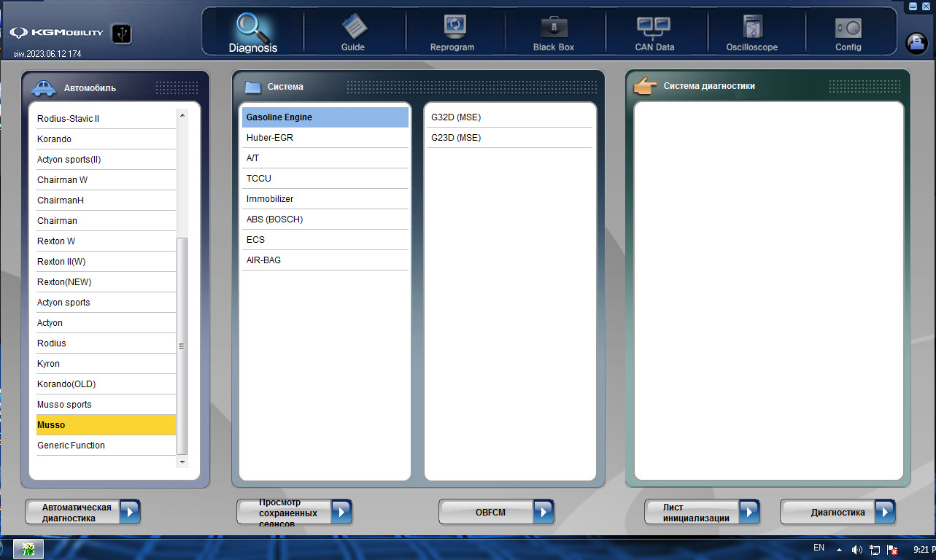
Task: Select Musso sports vehicle
Action: pyautogui.click(x=106, y=404)
